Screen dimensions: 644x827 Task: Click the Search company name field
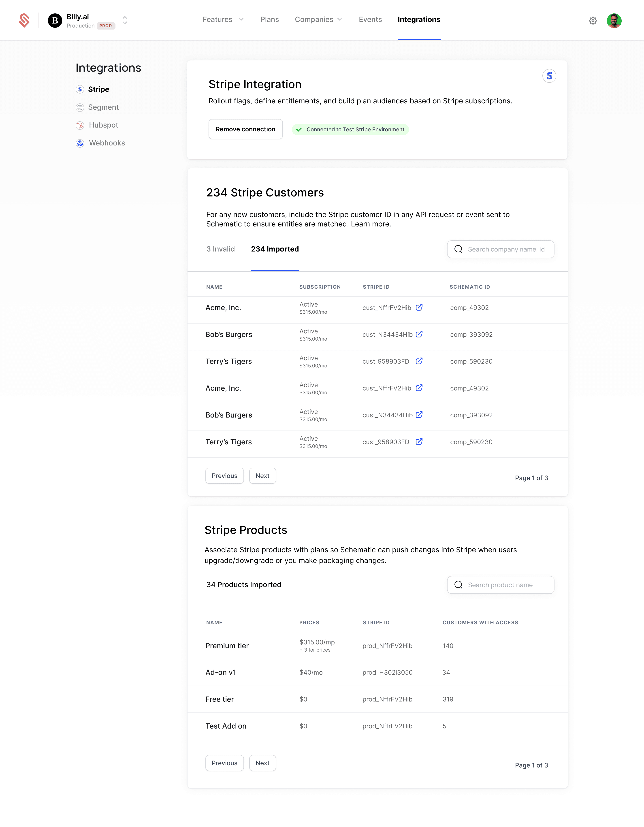(x=506, y=249)
